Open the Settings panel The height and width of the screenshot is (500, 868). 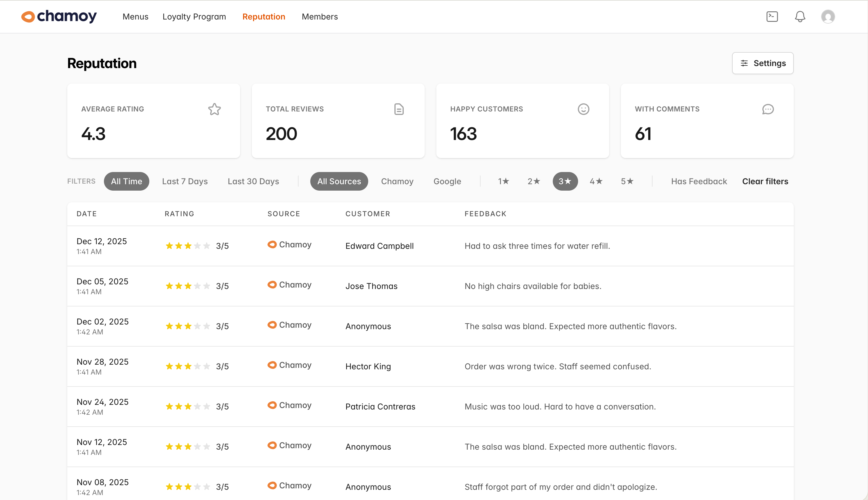[x=763, y=63]
